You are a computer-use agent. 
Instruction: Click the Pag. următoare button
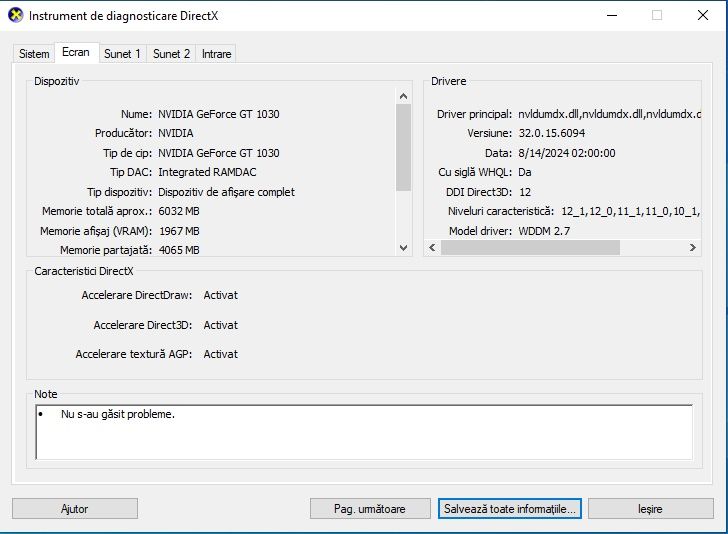[x=370, y=508]
